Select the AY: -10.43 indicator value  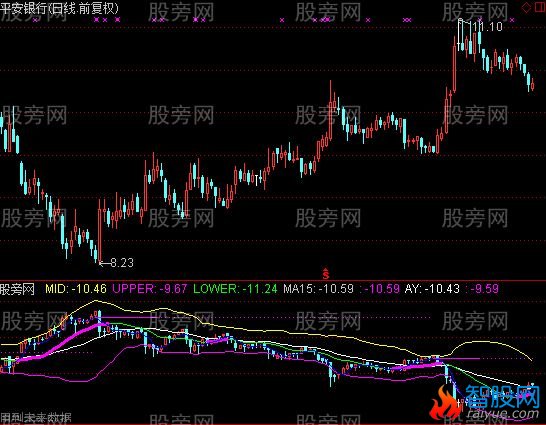[432, 289]
